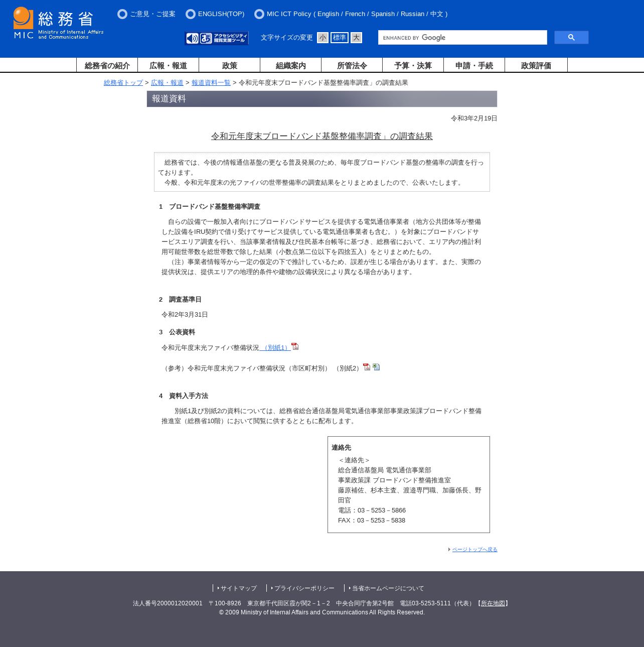Open MIC ICT Policy 中文 link
Image resolution: width=644 pixels, height=647 pixels.
click(436, 14)
